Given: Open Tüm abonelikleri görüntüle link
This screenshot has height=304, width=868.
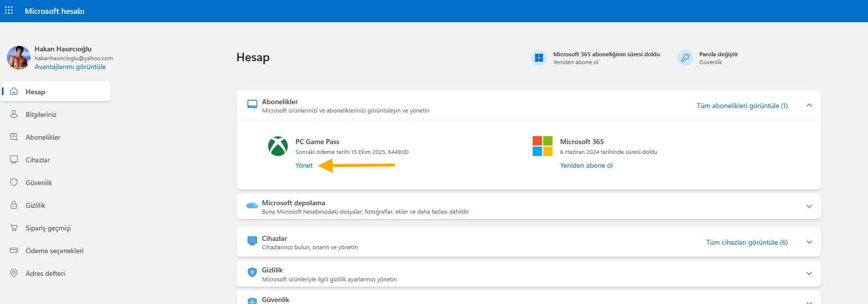Looking at the screenshot, I should pyautogui.click(x=742, y=106).
